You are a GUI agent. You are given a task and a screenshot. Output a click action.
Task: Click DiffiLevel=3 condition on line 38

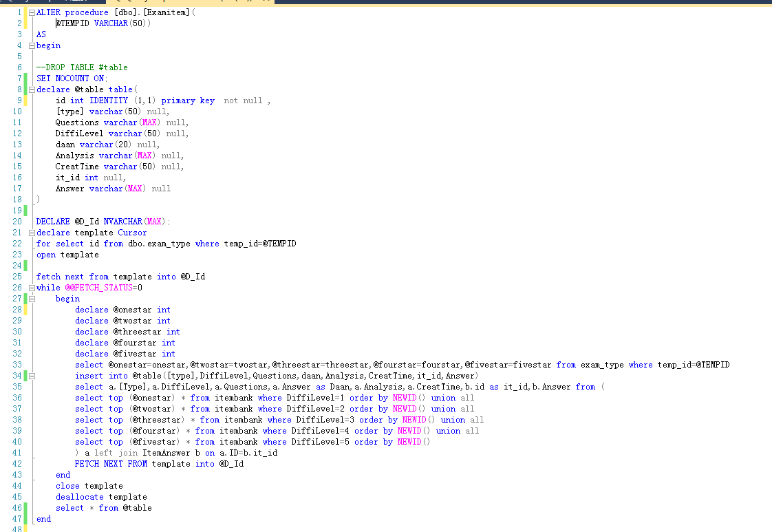[325, 421]
